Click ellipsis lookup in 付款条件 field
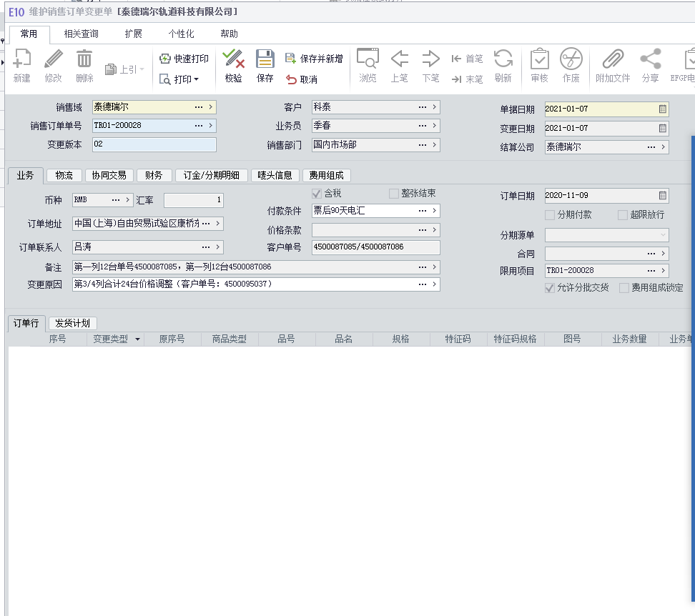Image resolution: width=695 pixels, height=616 pixels. pos(423,211)
